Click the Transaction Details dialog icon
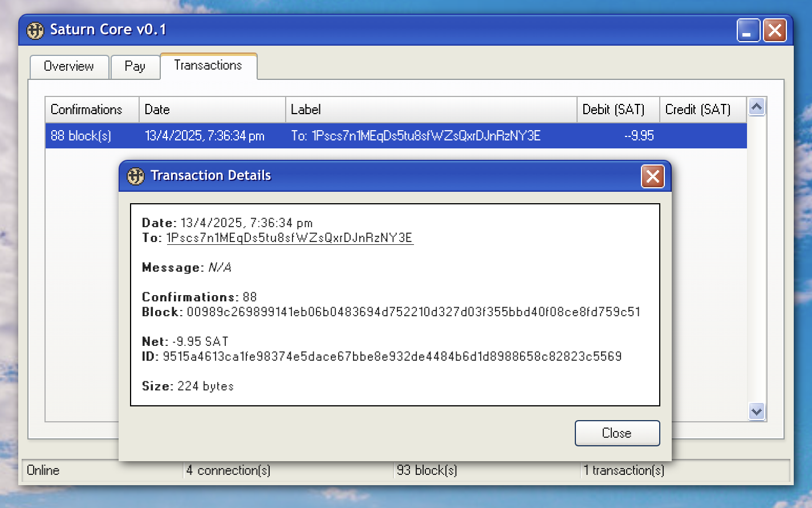This screenshot has height=508, width=812. coord(135,176)
